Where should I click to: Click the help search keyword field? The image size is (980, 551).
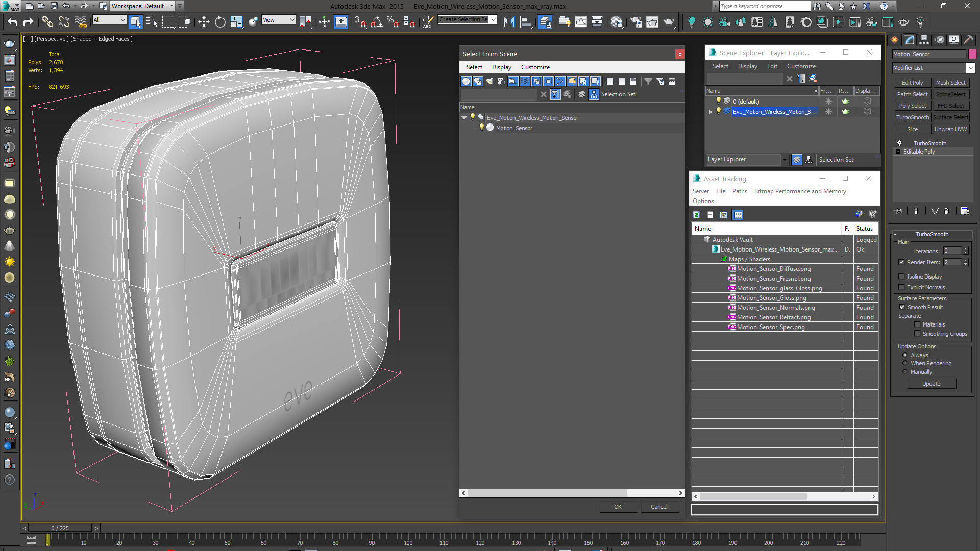coord(764,6)
